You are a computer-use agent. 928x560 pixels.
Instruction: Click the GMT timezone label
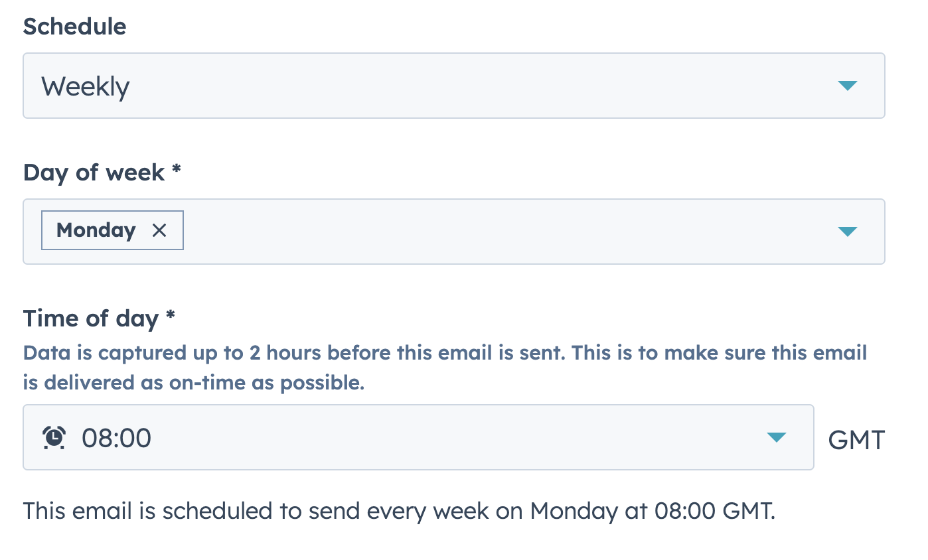[x=856, y=438]
